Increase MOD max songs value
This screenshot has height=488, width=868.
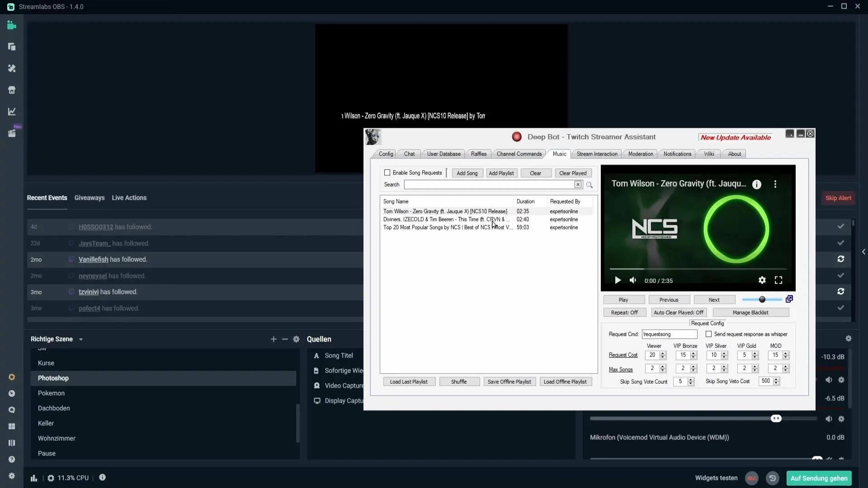coord(786,366)
